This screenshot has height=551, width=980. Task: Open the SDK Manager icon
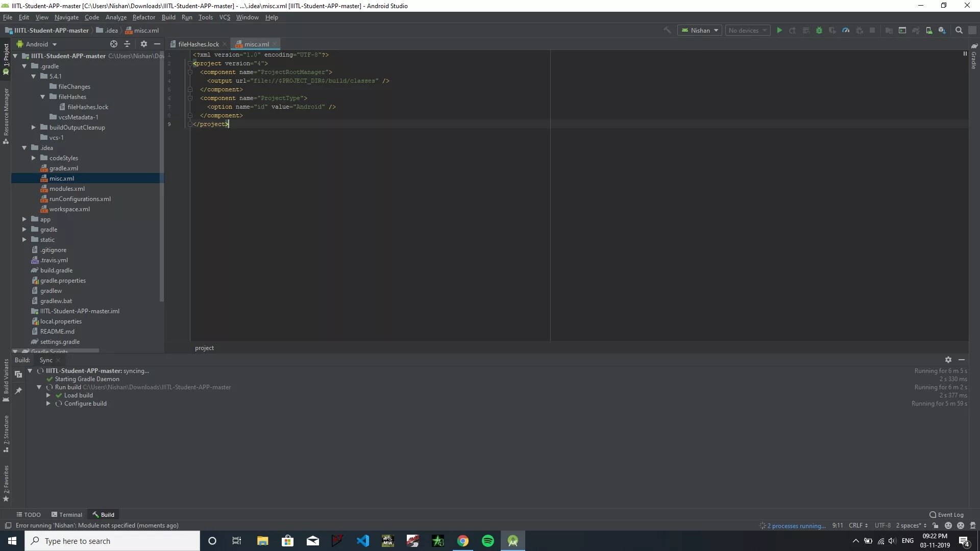942,31
